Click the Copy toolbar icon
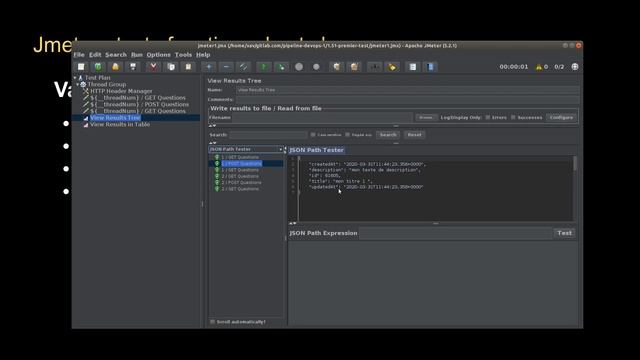Screen dimensions: 640x360 [x=171, y=67]
